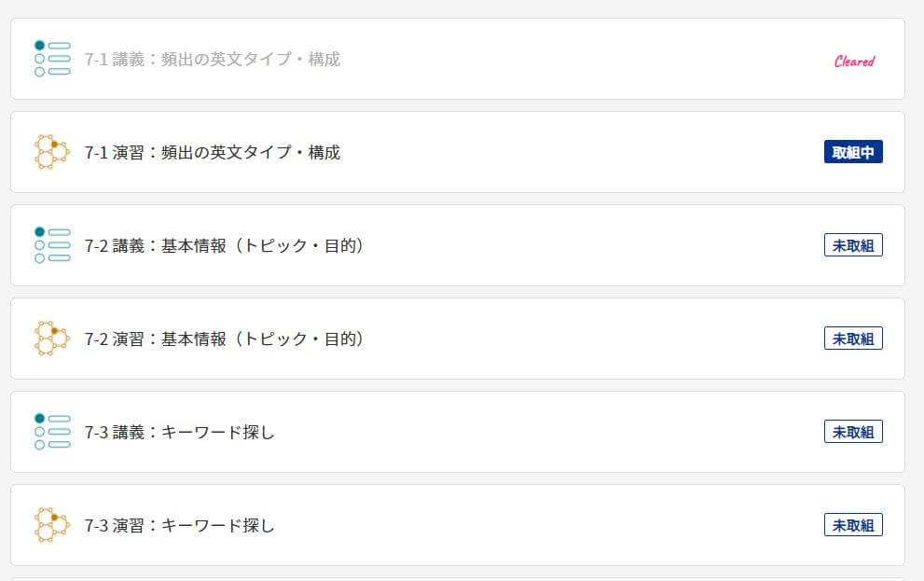Viewport: 924px width, 581px height.
Task: Click the honeycomb exercise icon for 7-2 演習
Action: click(x=52, y=339)
